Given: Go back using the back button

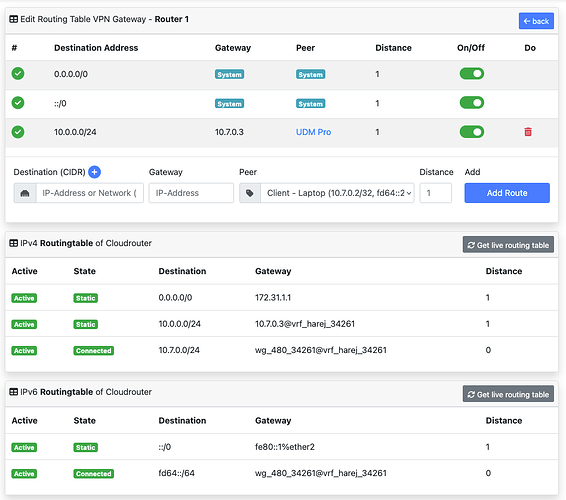Looking at the screenshot, I should coord(536,21).
